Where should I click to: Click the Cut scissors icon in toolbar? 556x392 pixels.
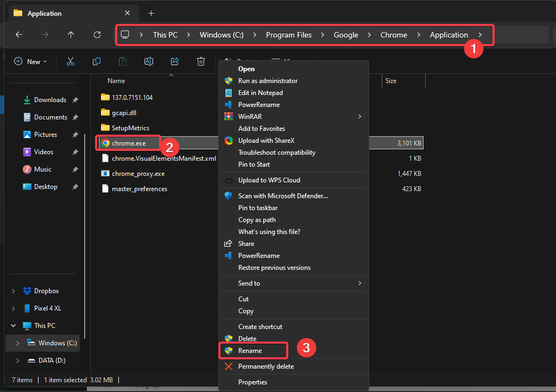coord(71,61)
